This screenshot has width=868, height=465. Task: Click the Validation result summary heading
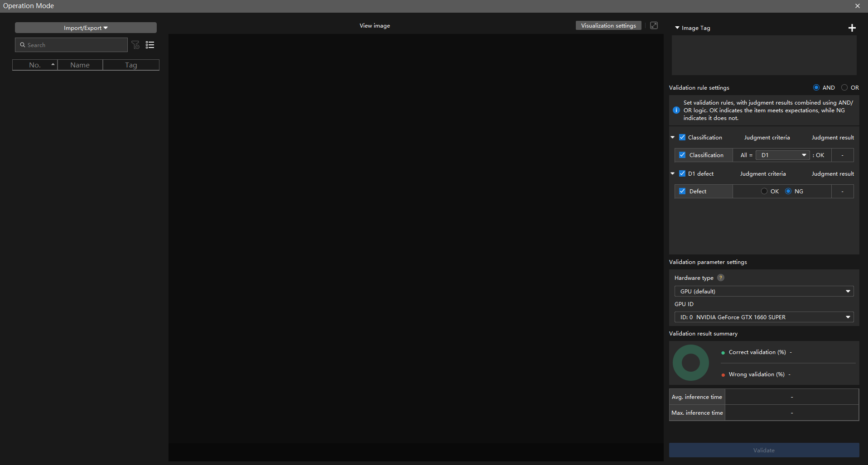pyautogui.click(x=703, y=333)
